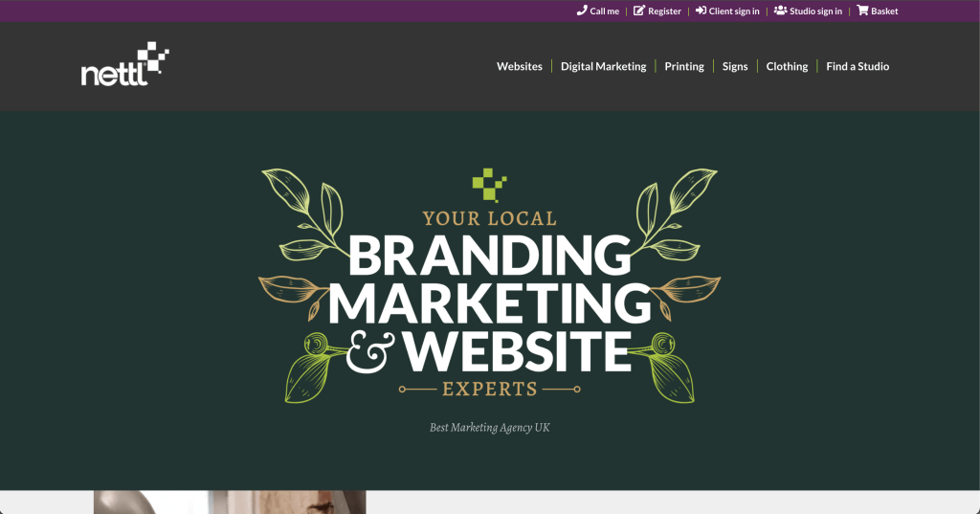
Task: Click Find a Studio link
Action: point(857,66)
